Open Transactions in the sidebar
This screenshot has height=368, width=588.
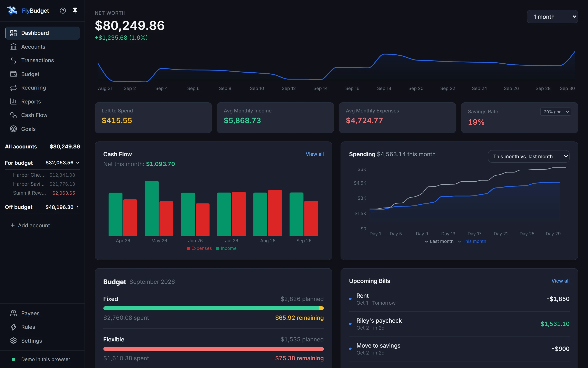42,60
